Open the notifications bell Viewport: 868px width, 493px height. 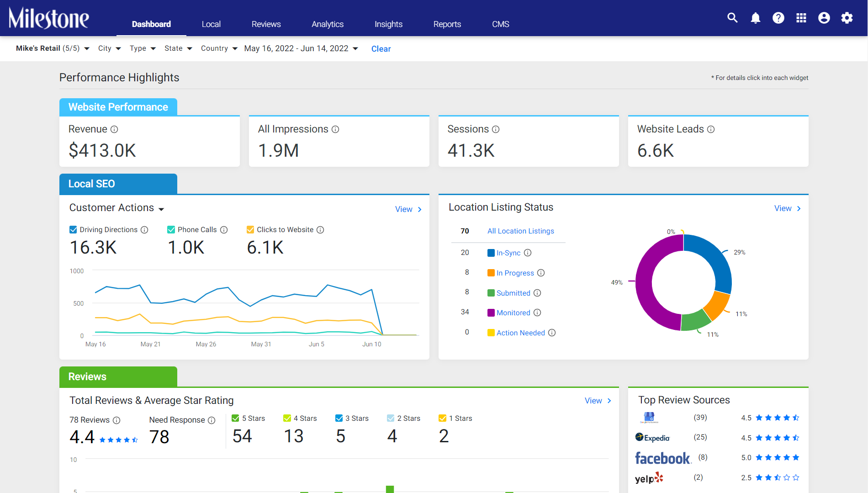click(756, 18)
